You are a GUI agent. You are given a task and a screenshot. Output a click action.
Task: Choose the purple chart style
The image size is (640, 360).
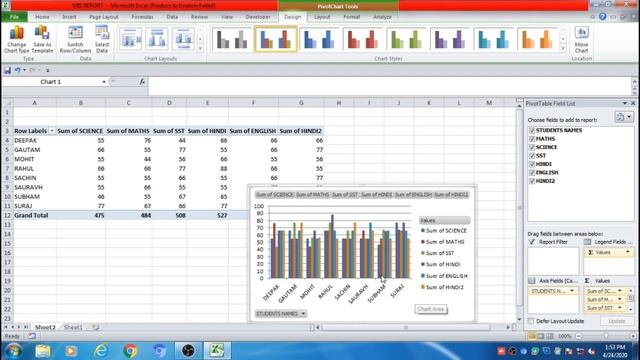click(450, 39)
